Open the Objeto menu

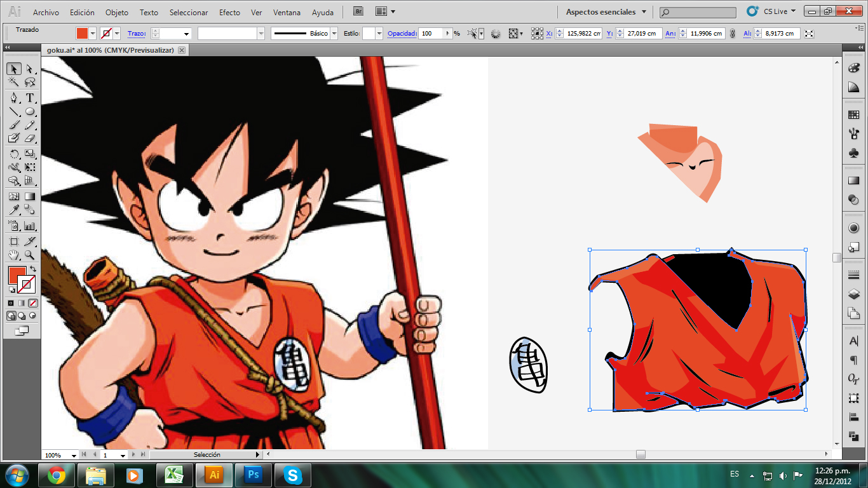pyautogui.click(x=117, y=12)
